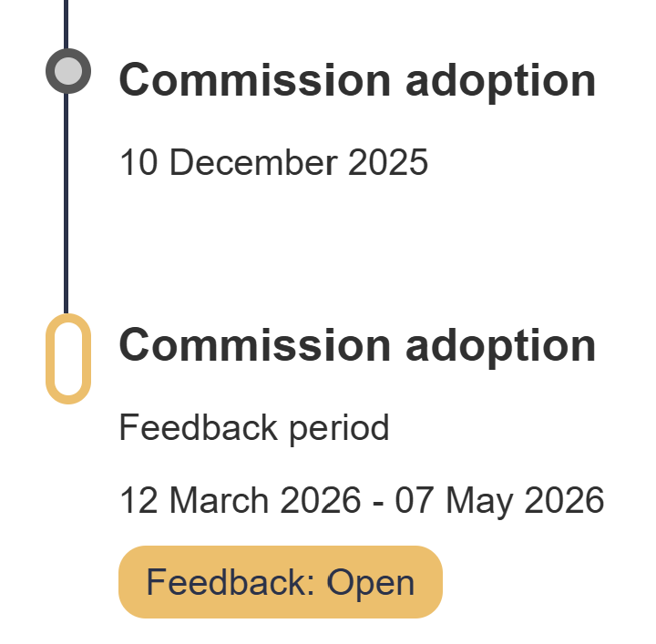
Task: Select the Commission adoption heading dated 10 December
Action: click(357, 82)
